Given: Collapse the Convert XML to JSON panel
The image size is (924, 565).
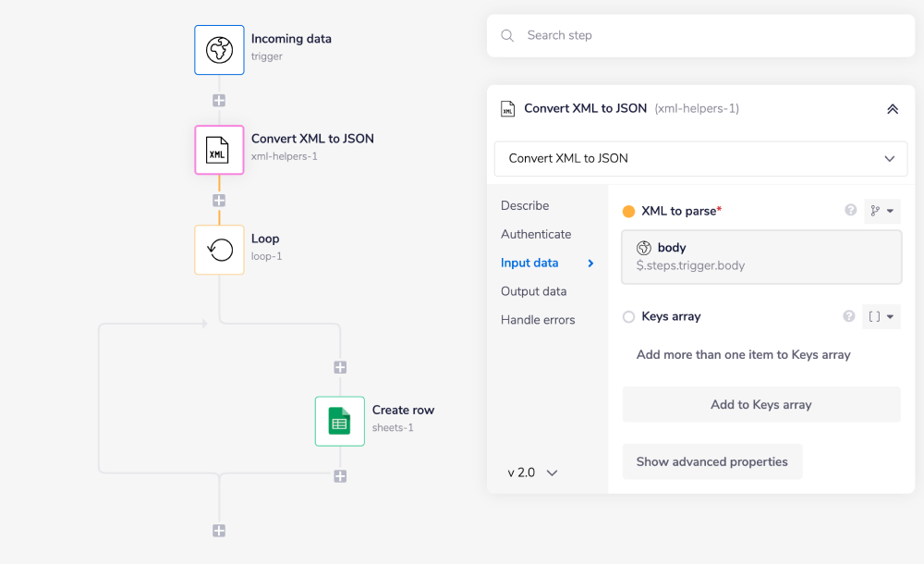Looking at the screenshot, I should coord(892,109).
